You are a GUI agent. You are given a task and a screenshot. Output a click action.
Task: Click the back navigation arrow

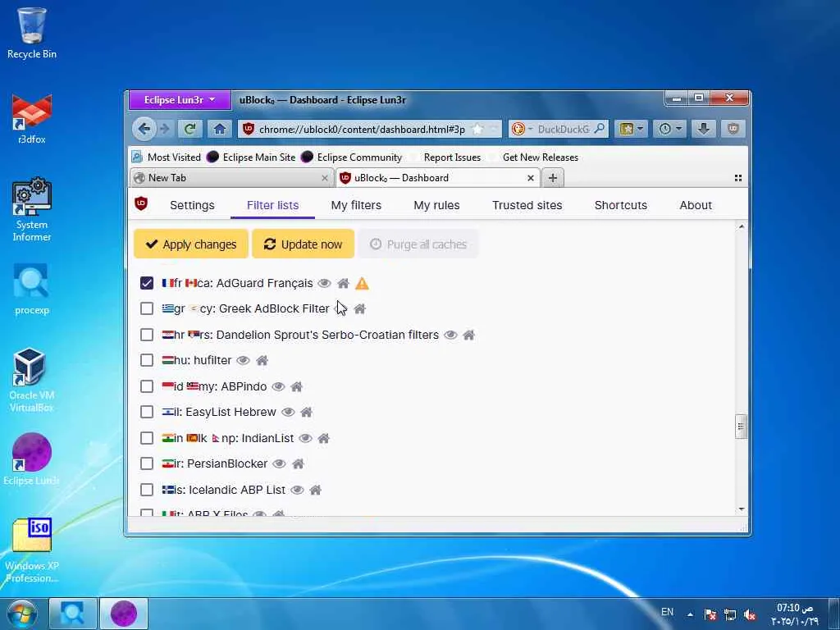[144, 129]
